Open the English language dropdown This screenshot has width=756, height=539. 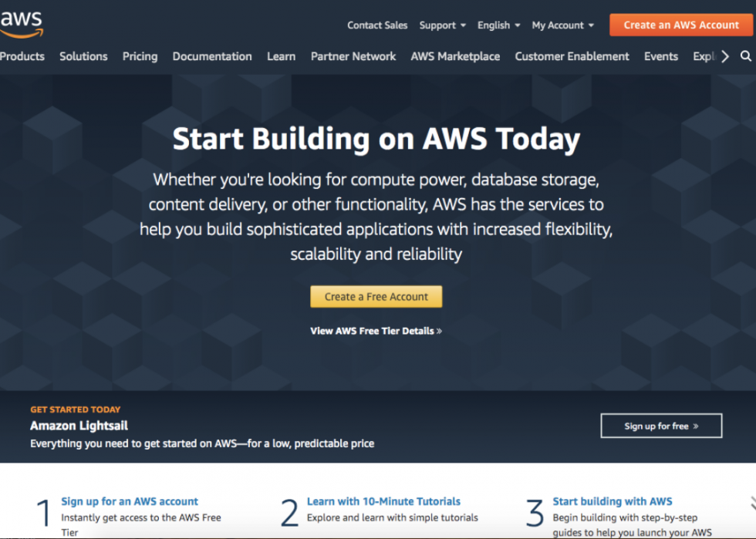(498, 25)
